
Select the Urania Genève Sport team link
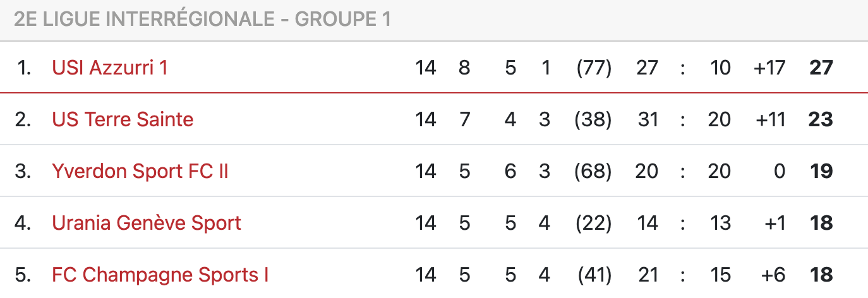[x=147, y=223]
